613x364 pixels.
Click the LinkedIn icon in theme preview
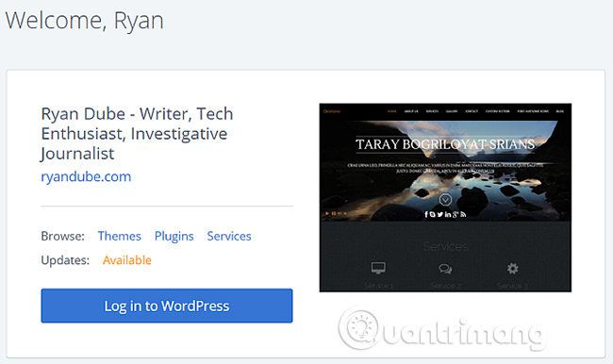(x=448, y=214)
